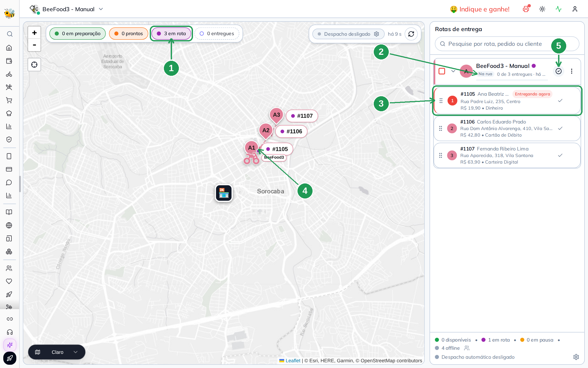Open the crossed utensils icon in sidebar
588x368 pixels.
pyautogui.click(x=9, y=87)
